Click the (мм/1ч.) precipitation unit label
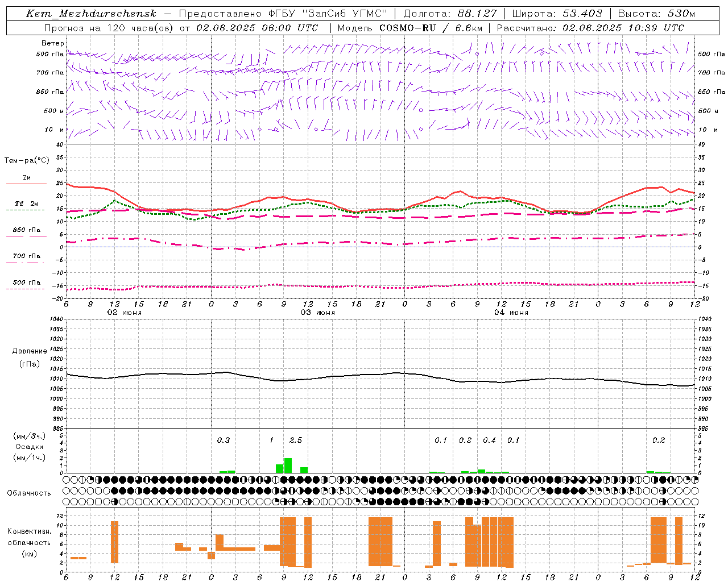Viewport: 728px width, 582px height. pyautogui.click(x=28, y=458)
